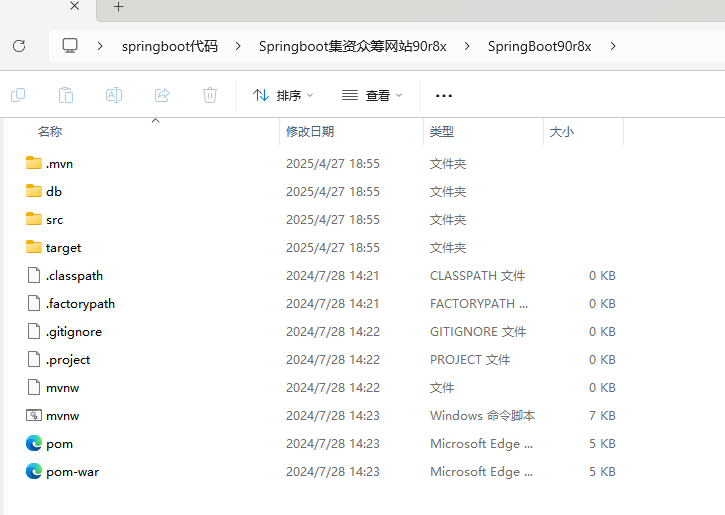Select the src folder

click(54, 219)
